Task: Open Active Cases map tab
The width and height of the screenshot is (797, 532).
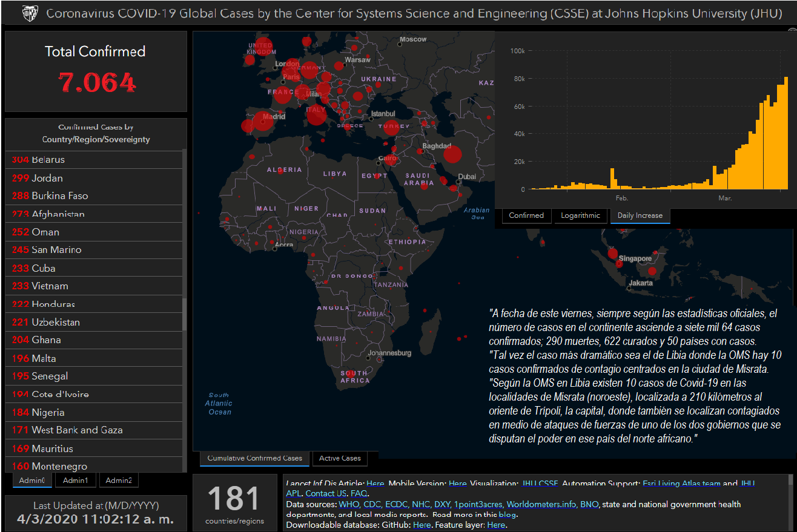Action: 340,458
